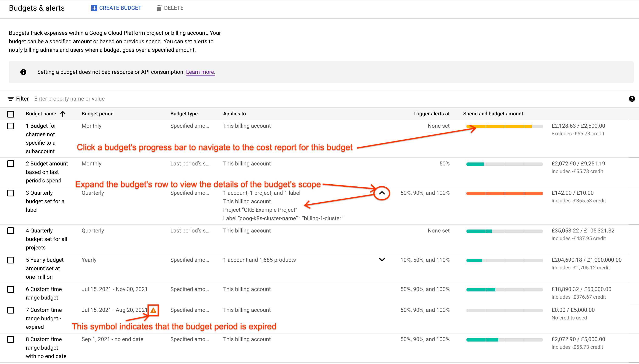Click the collapse chevron on budget 3
639x364 pixels.
(382, 193)
